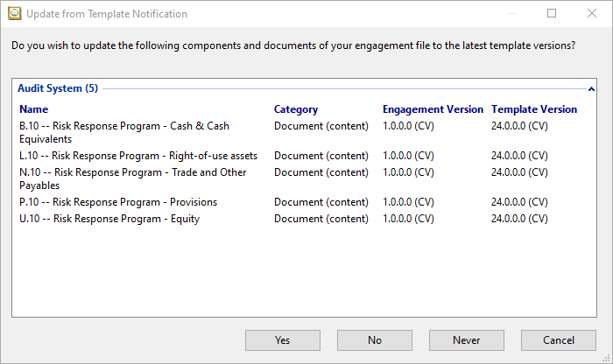Image resolution: width=613 pixels, height=364 pixels.
Task: Close the Update from Template Notification dialog
Action: click(592, 13)
